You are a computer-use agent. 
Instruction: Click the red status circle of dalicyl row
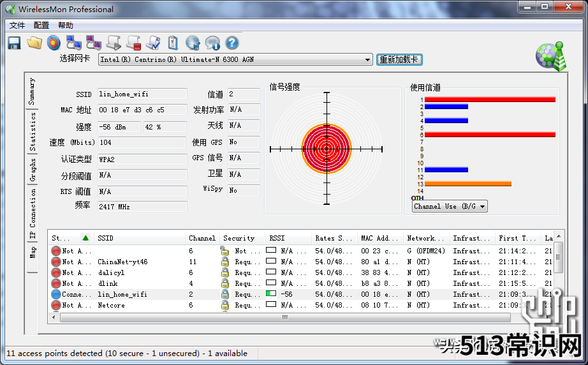[x=56, y=272]
